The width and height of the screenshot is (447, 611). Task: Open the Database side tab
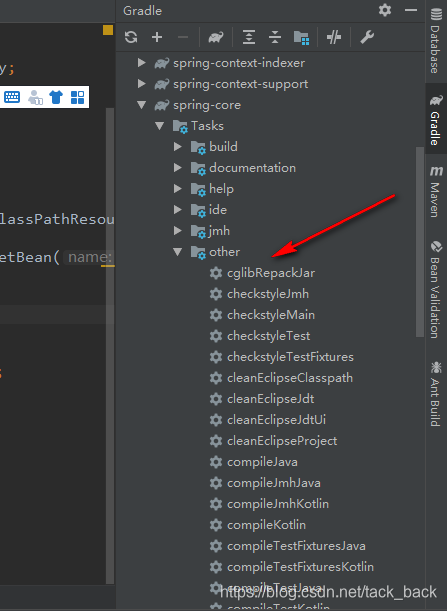click(436, 40)
